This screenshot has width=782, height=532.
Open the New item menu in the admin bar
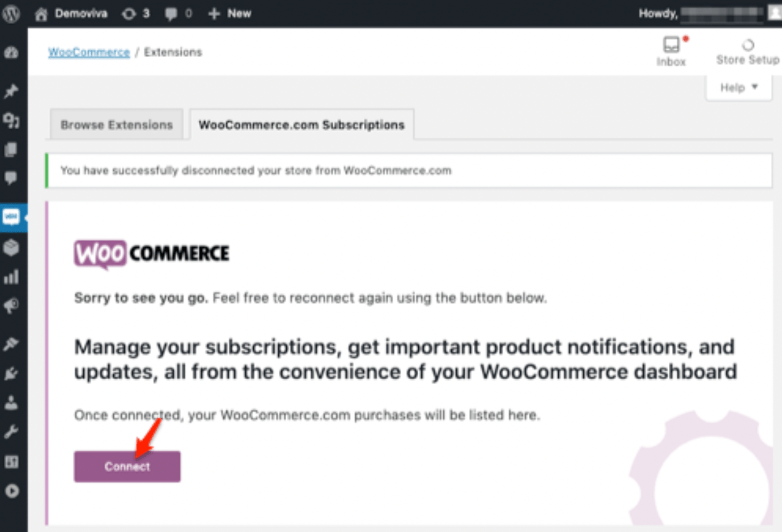(x=229, y=13)
